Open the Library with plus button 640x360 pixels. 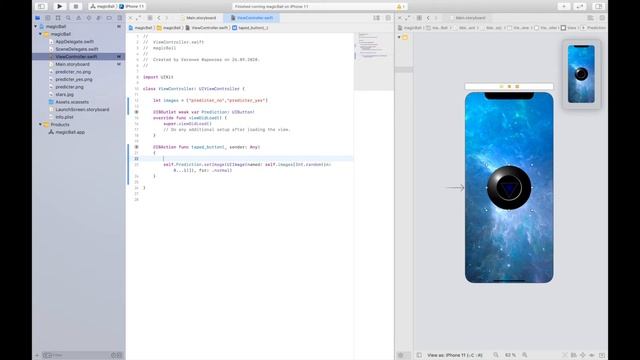point(564,6)
